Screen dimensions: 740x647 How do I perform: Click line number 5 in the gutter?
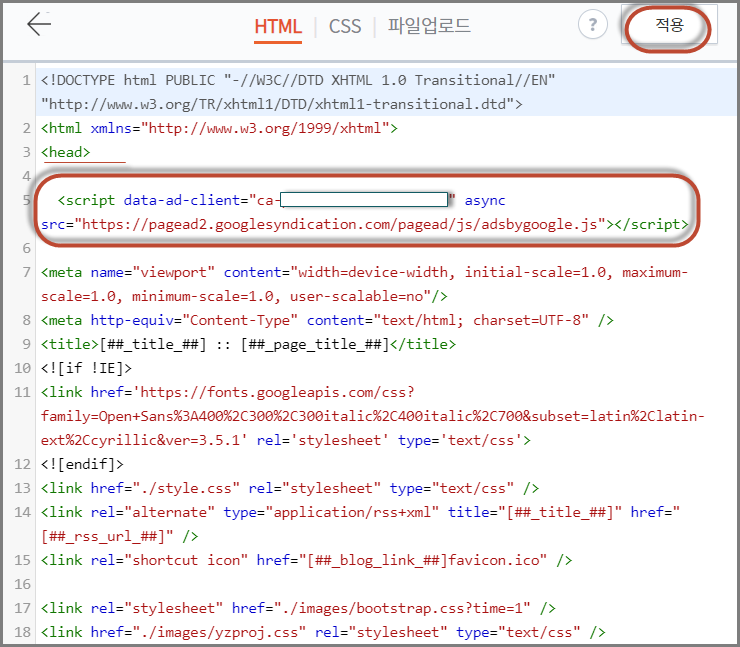[26, 201]
